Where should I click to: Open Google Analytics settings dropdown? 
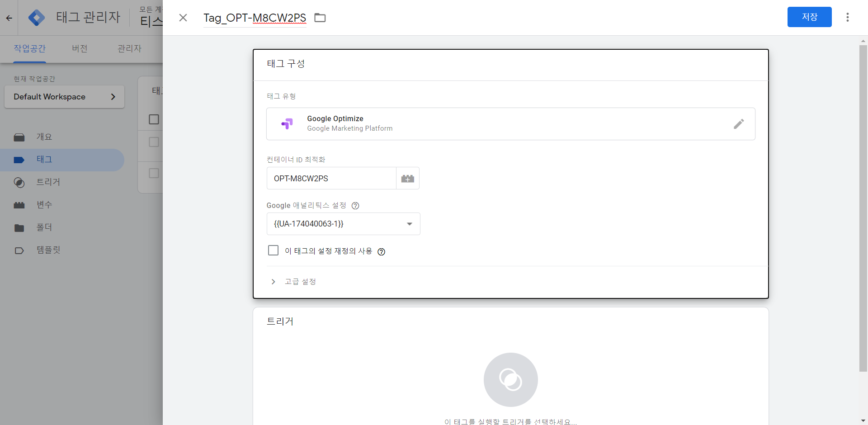344,224
